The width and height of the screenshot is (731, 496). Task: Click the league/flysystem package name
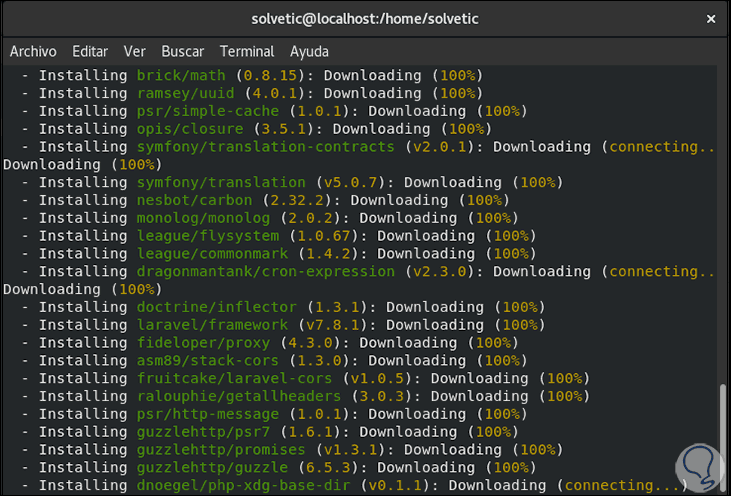tap(208, 235)
